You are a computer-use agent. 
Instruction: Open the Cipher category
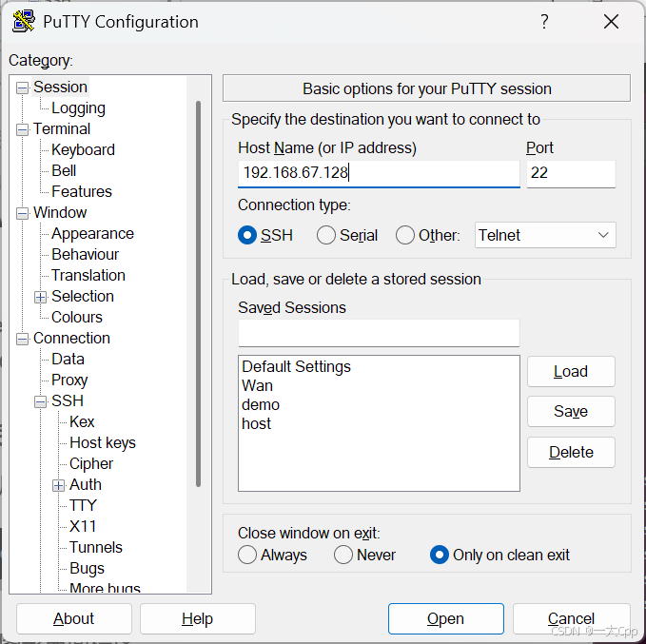pos(91,464)
